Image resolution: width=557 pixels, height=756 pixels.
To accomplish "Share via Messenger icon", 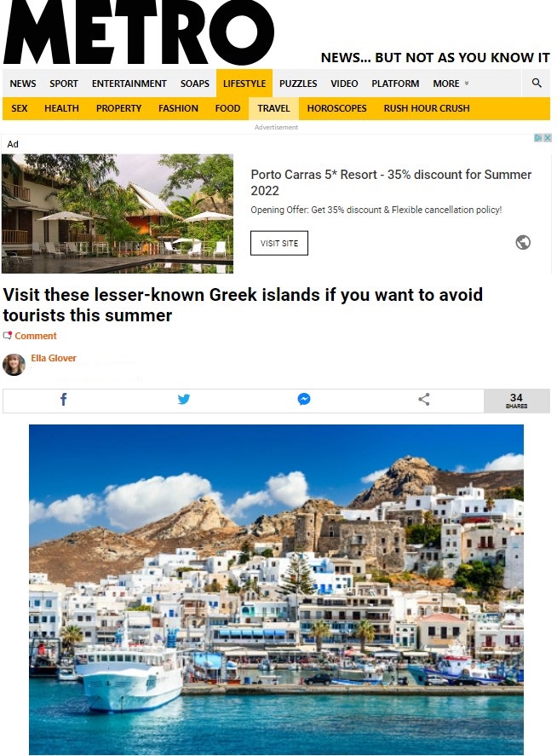I will click(303, 399).
